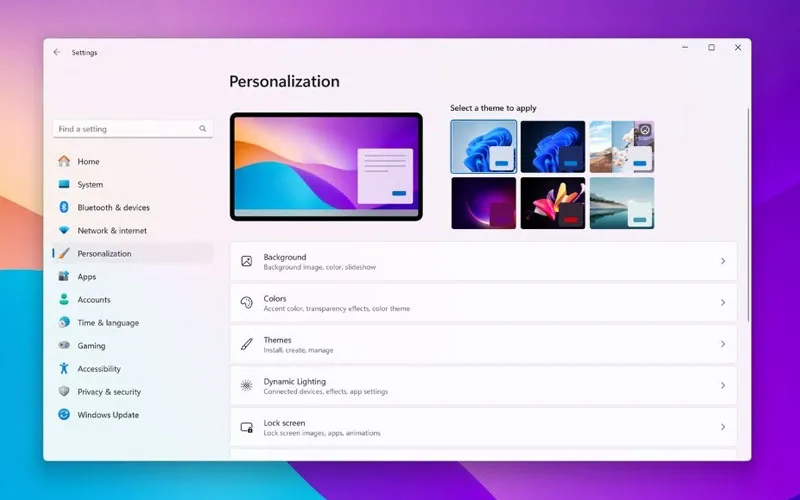
Task: Click the Apps icon in sidebar
Action: 64,276
